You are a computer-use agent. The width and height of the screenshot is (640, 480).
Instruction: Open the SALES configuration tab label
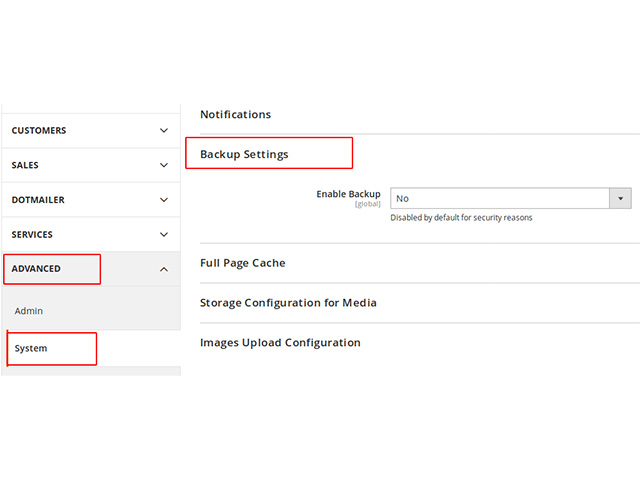pos(25,165)
